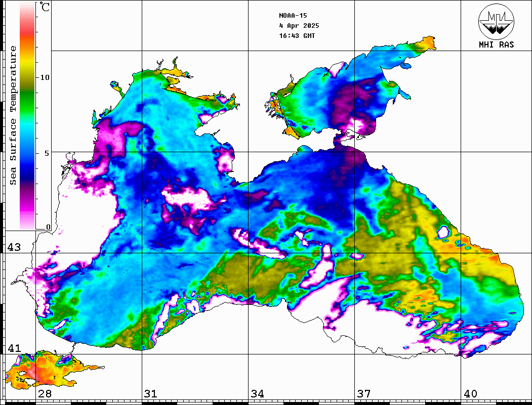
Task: Click the time 16:43 GMT
Action: pos(297,35)
